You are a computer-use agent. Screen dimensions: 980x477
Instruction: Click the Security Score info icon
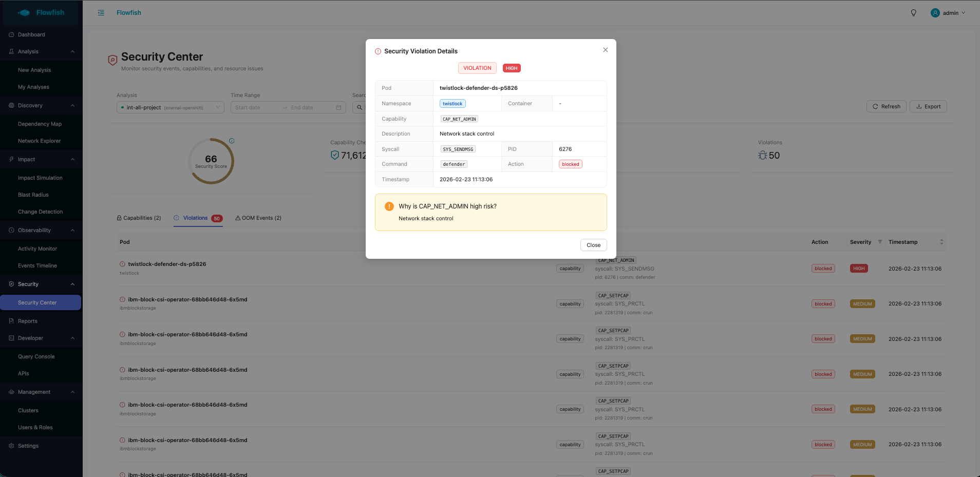pos(232,141)
